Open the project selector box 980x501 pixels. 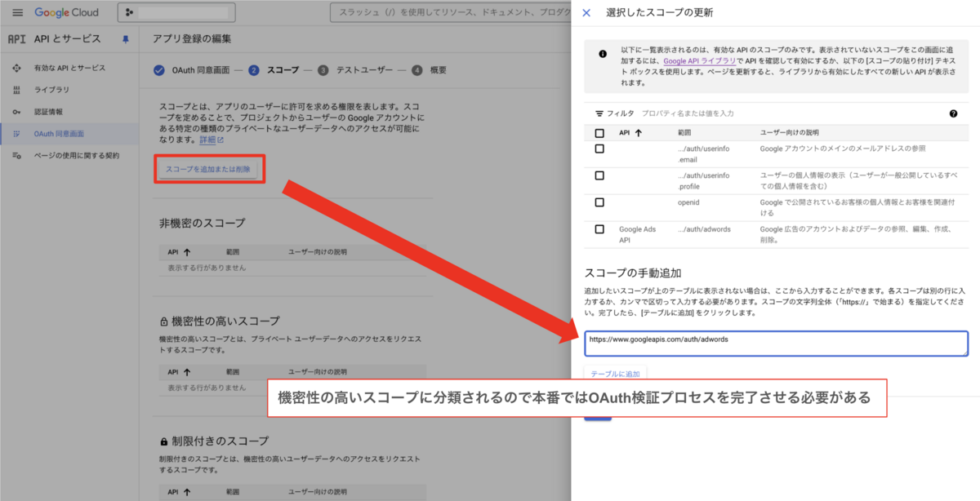[176, 13]
